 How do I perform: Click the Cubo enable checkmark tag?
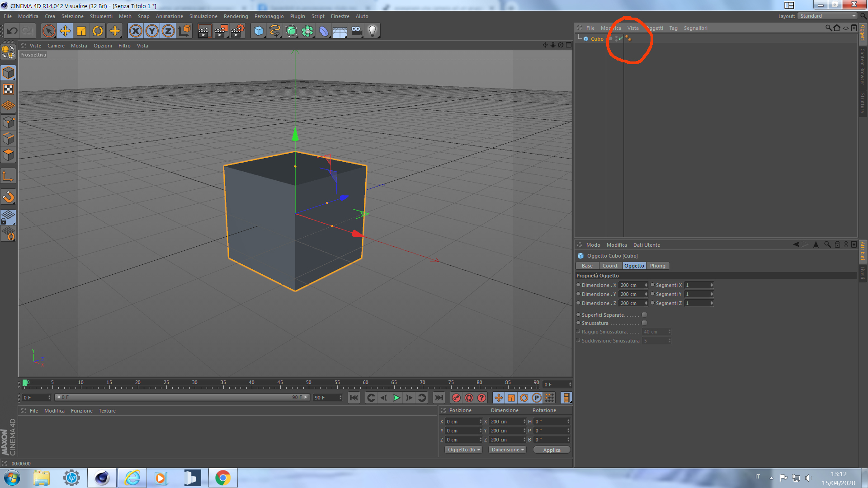621,38
